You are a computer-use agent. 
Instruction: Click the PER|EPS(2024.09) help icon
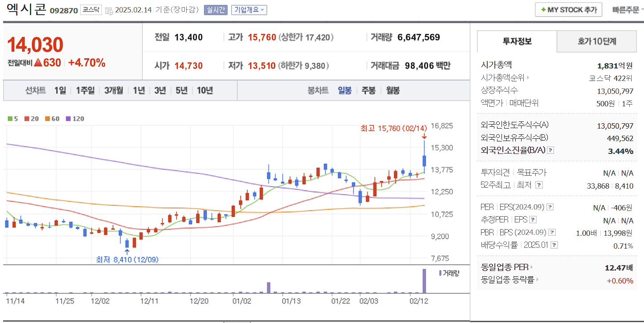(550, 206)
